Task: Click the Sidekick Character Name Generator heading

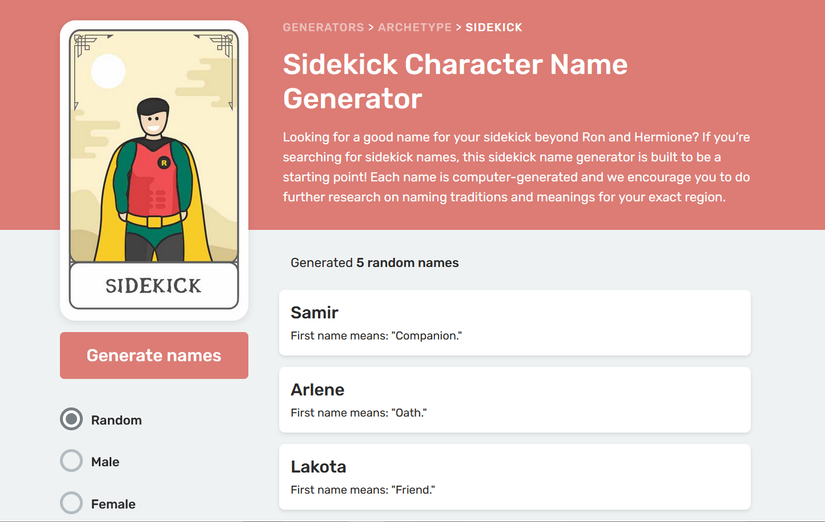Action: coord(455,81)
